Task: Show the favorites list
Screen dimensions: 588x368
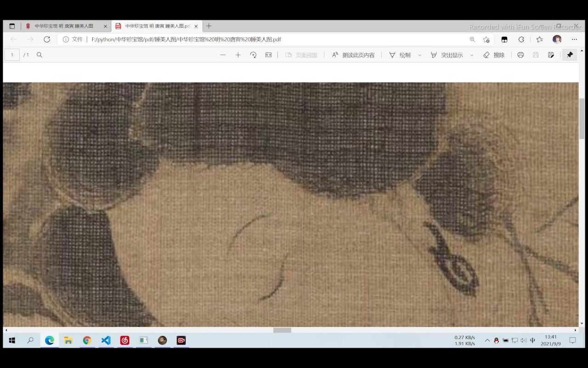Action: [540, 40]
